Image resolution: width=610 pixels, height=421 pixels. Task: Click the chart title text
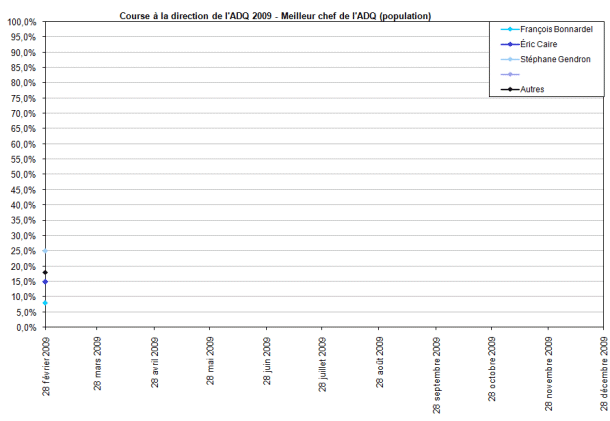pyautogui.click(x=276, y=16)
